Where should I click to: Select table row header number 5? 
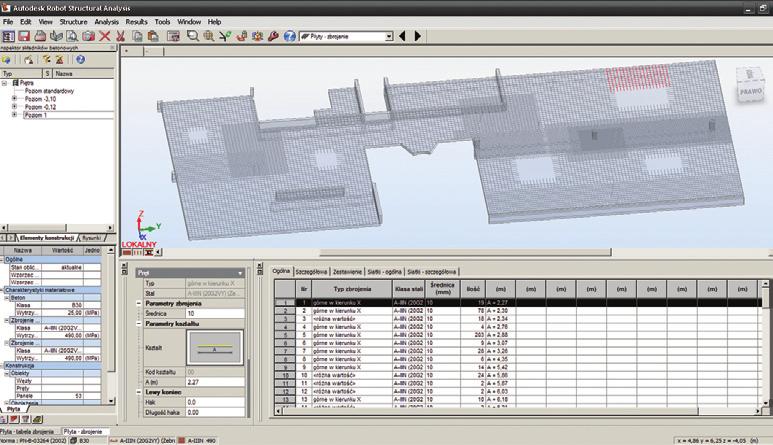click(x=285, y=335)
